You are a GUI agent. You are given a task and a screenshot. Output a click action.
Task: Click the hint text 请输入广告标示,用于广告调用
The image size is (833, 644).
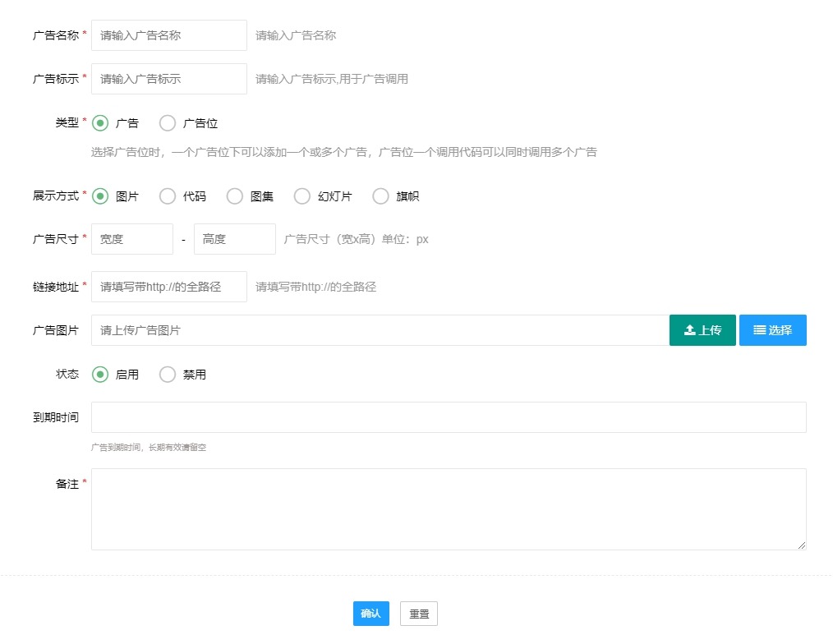tap(332, 79)
